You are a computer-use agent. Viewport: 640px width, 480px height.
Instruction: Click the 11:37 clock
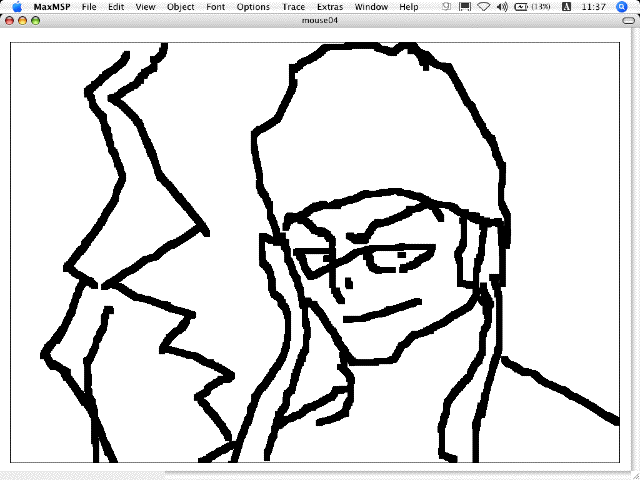point(593,7)
